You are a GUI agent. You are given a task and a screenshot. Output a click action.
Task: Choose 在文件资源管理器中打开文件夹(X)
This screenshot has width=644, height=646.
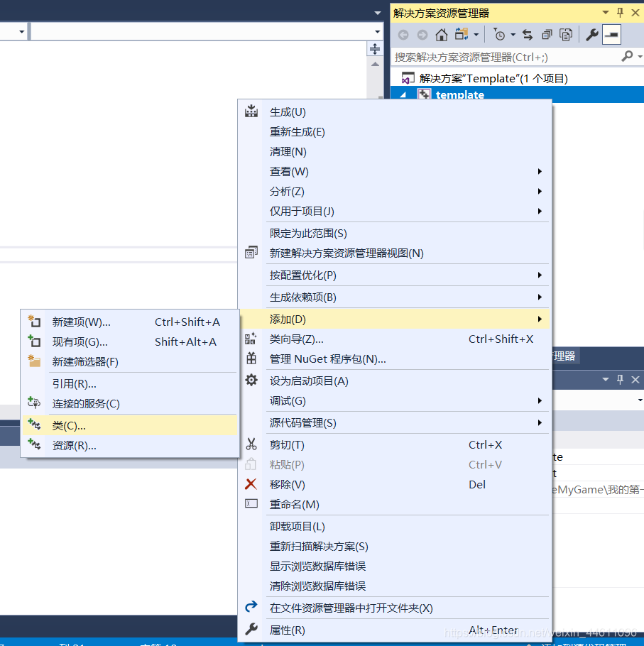click(x=394, y=608)
